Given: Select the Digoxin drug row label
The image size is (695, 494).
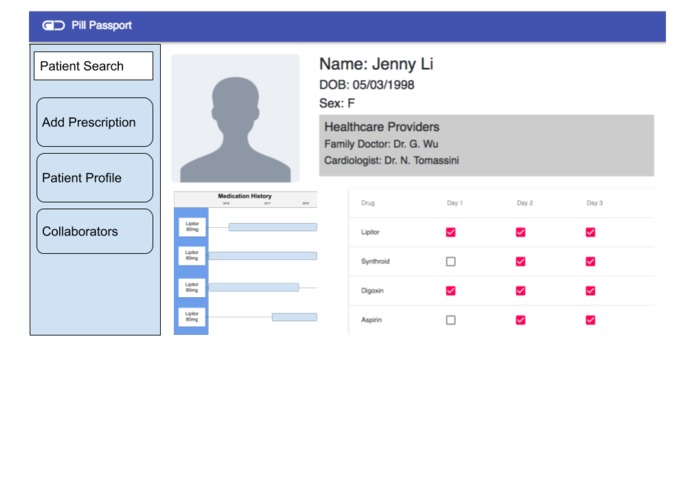Looking at the screenshot, I should (x=372, y=291).
